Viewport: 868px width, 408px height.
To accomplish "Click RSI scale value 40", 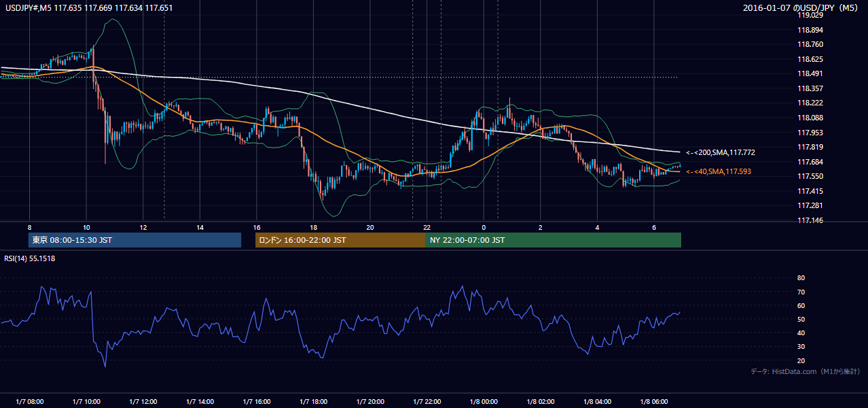I will tap(801, 333).
